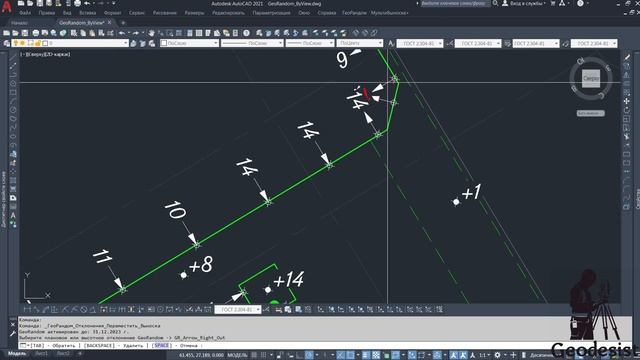Open the Рисование menu
The image size is (640, 360).
[165, 13]
